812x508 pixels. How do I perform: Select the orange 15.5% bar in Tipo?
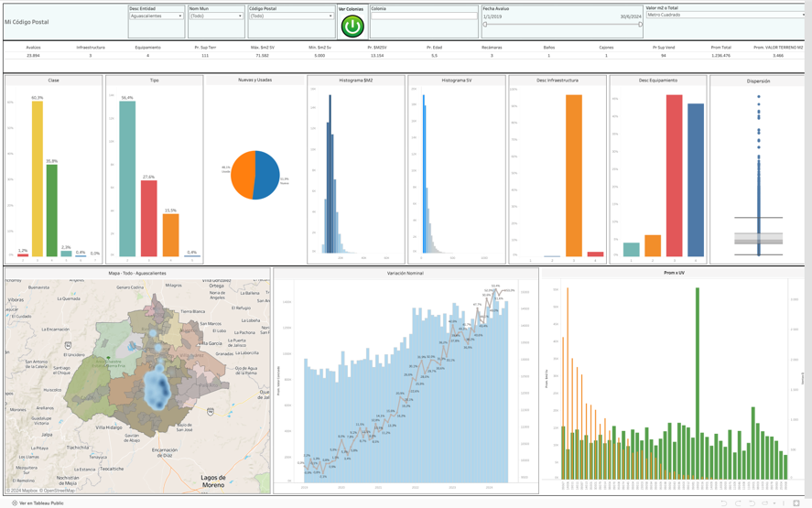pos(171,235)
